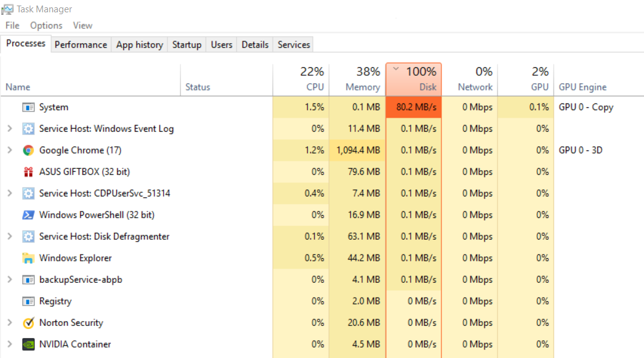Select the Registry process name
Viewport: 644px width, 358px height.
point(55,301)
